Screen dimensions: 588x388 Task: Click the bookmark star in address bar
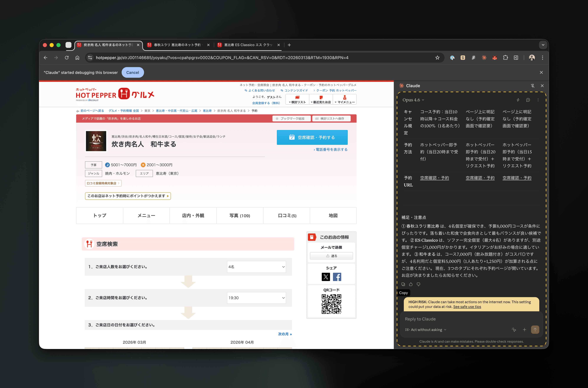coord(437,58)
